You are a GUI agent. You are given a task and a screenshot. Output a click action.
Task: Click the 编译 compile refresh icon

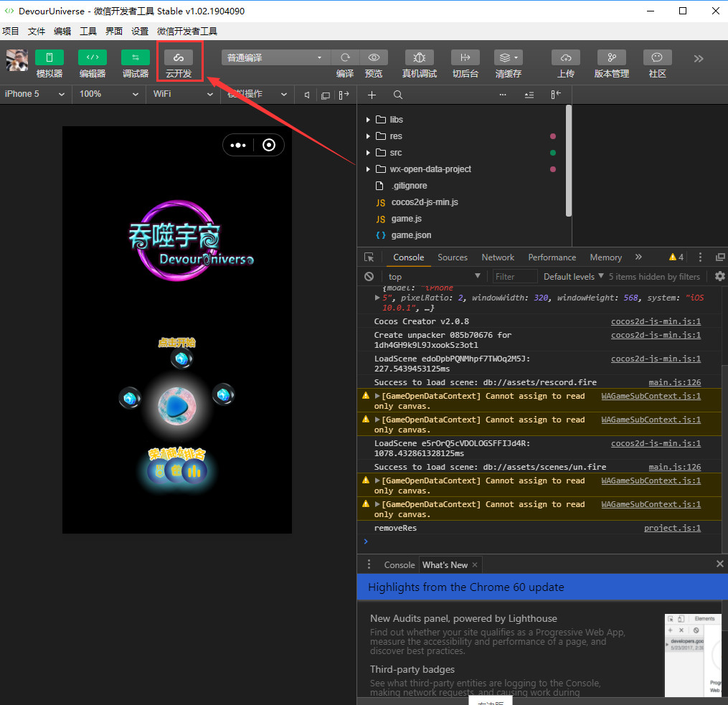coord(345,57)
